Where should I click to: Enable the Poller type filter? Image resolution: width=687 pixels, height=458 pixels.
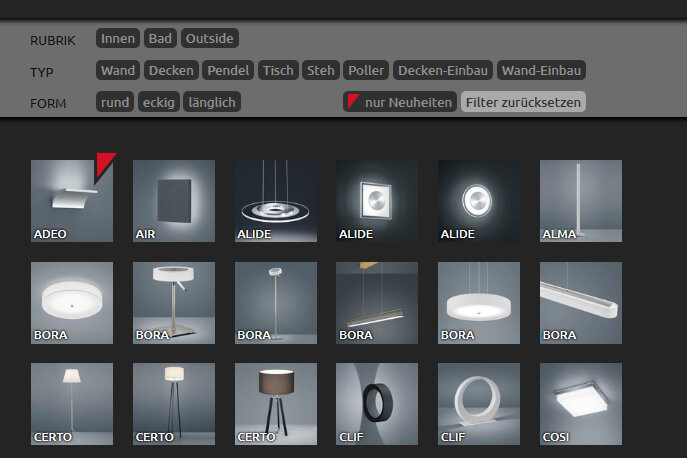click(x=366, y=71)
